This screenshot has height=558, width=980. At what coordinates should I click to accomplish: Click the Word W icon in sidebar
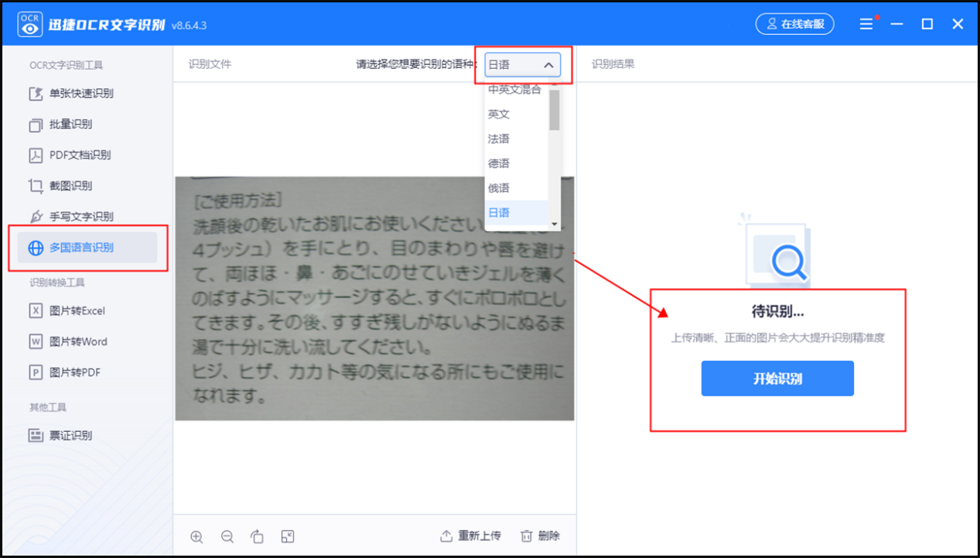[36, 341]
